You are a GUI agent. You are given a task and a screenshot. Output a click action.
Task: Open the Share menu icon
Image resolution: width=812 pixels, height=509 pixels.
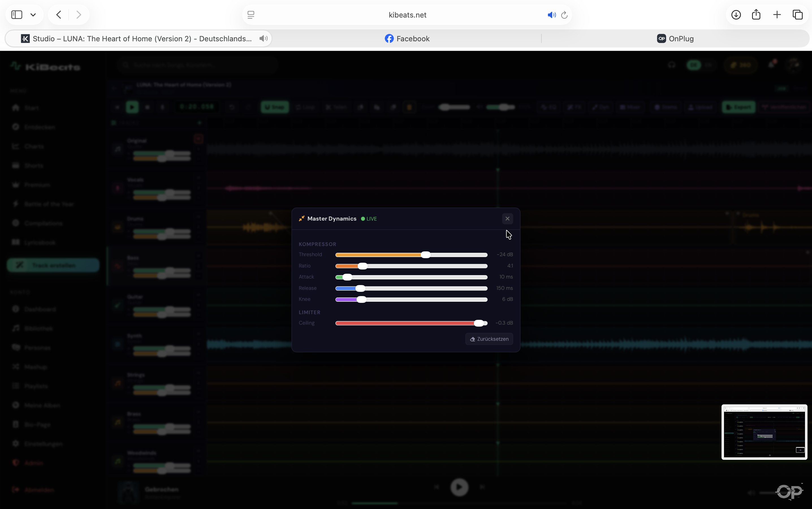coord(756,14)
